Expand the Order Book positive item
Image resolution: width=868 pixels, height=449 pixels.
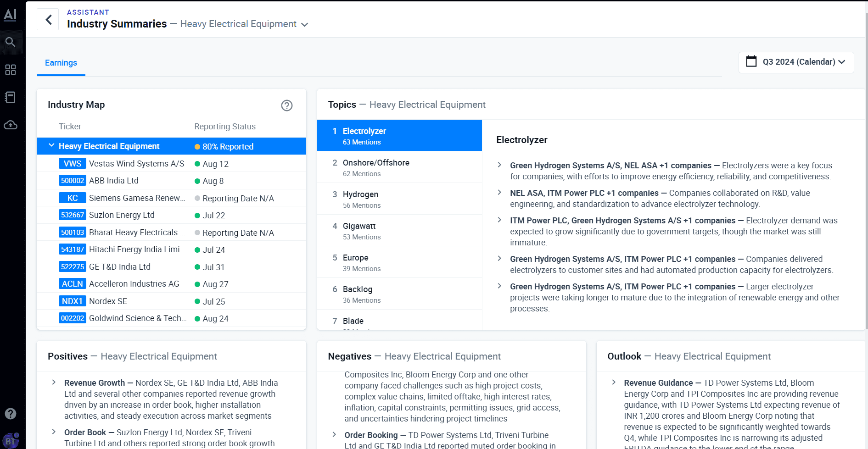pyautogui.click(x=54, y=432)
